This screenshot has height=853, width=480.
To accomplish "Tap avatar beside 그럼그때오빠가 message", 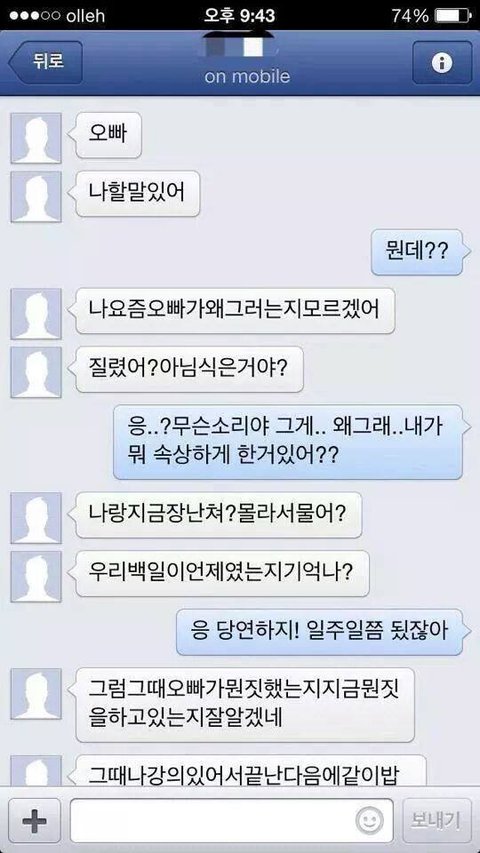I will click(x=36, y=694).
